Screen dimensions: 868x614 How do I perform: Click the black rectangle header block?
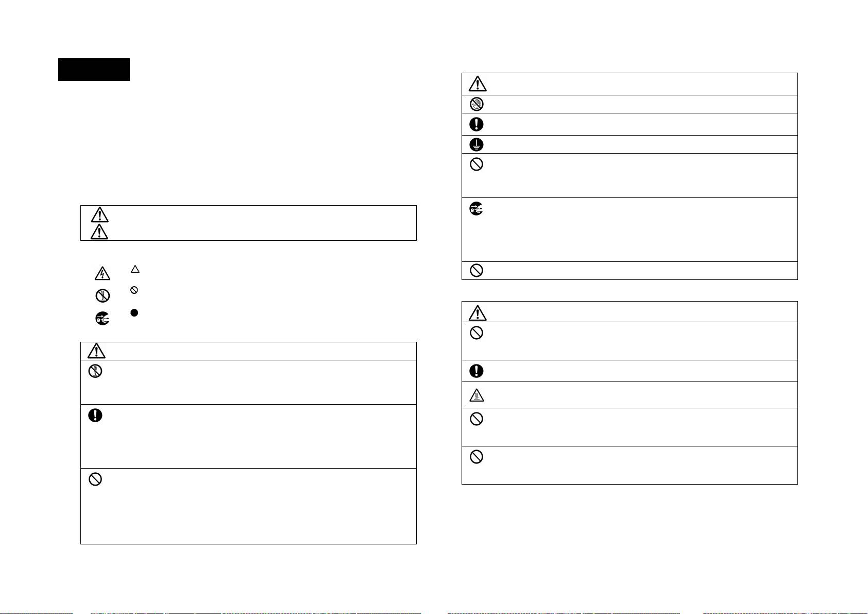click(93, 70)
